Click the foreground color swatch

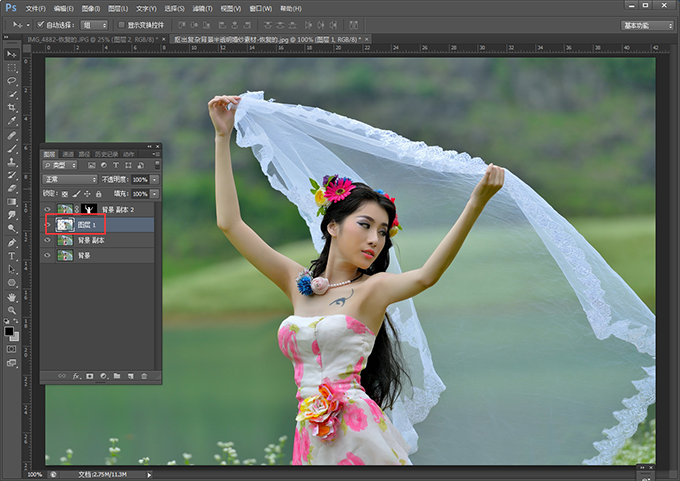point(9,330)
